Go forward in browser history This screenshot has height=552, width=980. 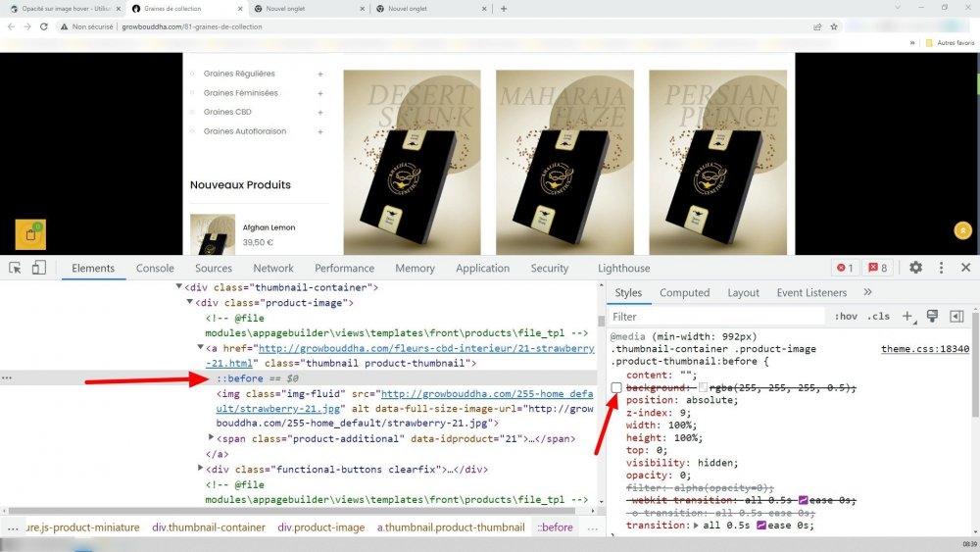27,26
